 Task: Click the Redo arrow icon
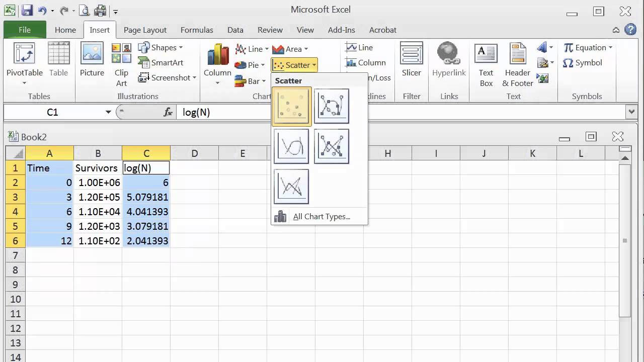coord(64,10)
